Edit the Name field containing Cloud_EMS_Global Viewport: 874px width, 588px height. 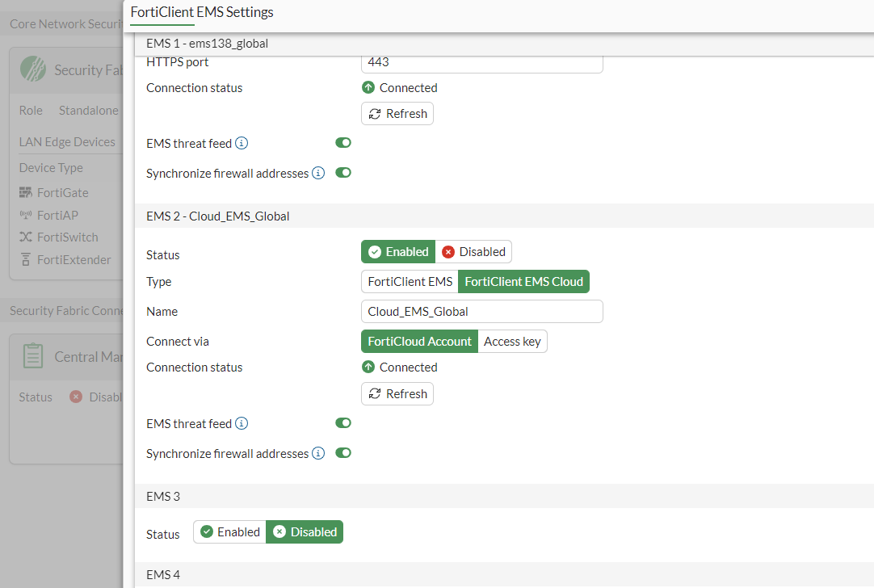481,311
